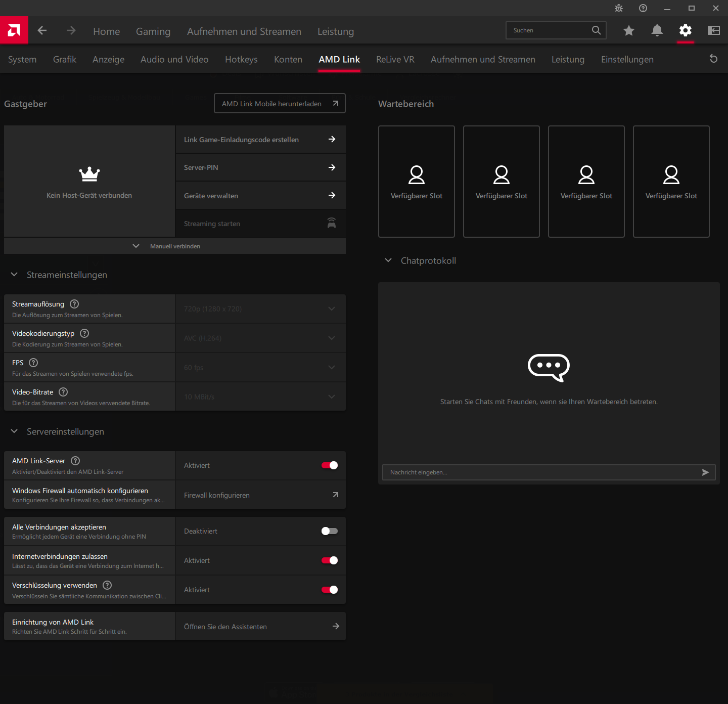Viewport: 728px width, 704px height.
Task: Expand Manuell verbinden
Action: coord(175,246)
